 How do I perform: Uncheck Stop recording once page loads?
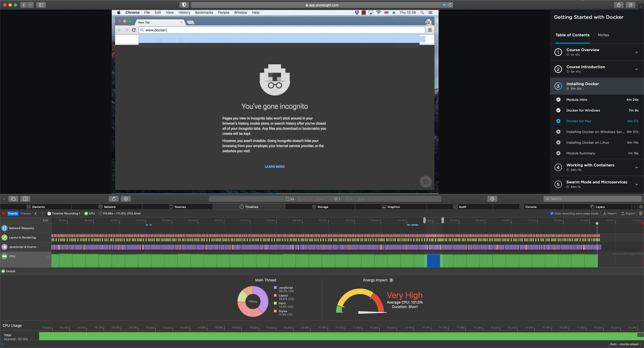[x=552, y=213]
